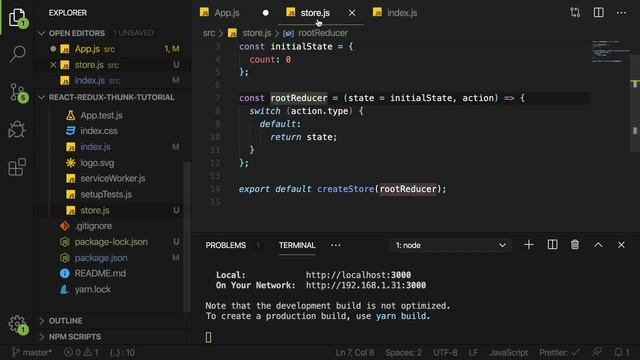Open notifications bell in status bar
This screenshot has width=640, height=360.
click(x=622, y=352)
